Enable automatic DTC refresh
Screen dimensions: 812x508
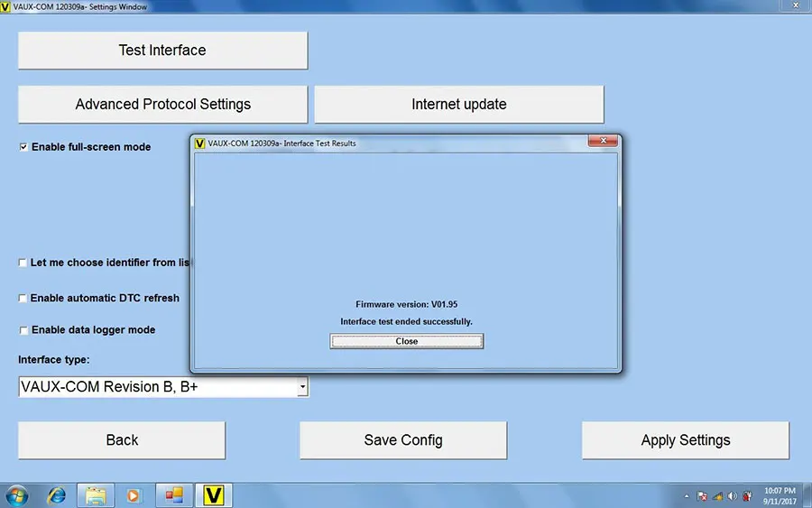23,299
